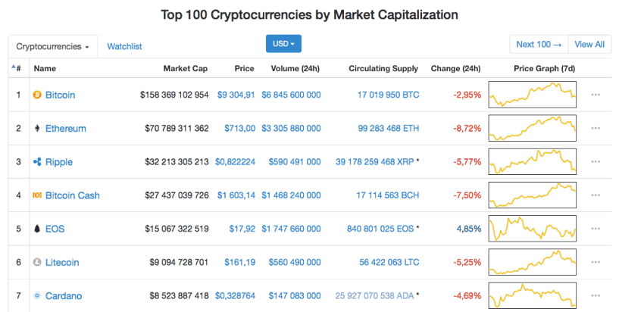Open the three-dot menu for Bitcoin row

point(596,95)
